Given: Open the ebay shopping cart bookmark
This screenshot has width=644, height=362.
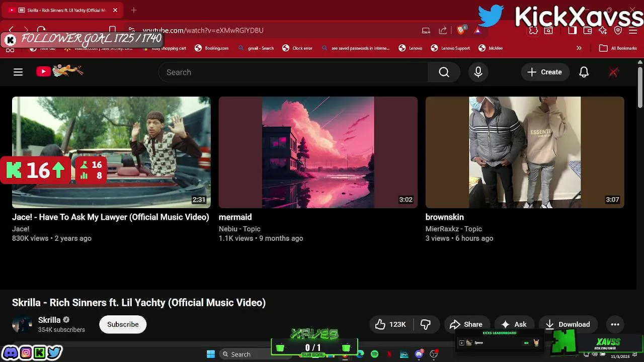Looking at the screenshot, I should pos(165,48).
